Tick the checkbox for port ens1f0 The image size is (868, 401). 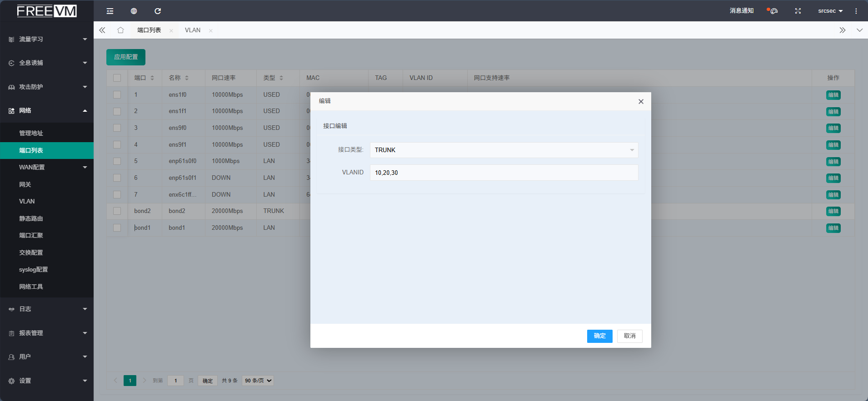(x=117, y=94)
